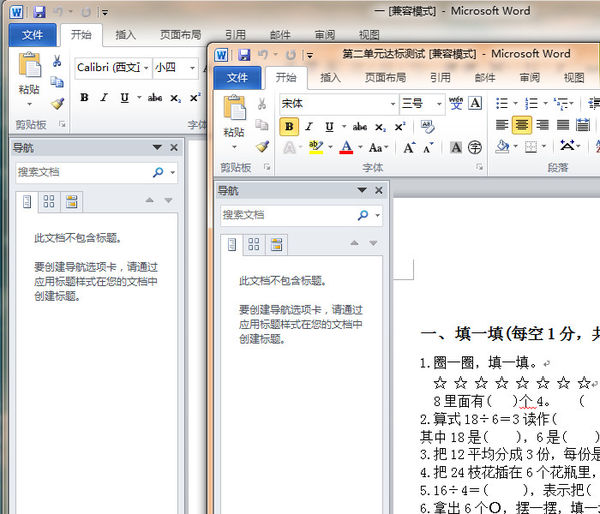
Task: Open clipboard pane launcher in front window
Action: coord(267,167)
